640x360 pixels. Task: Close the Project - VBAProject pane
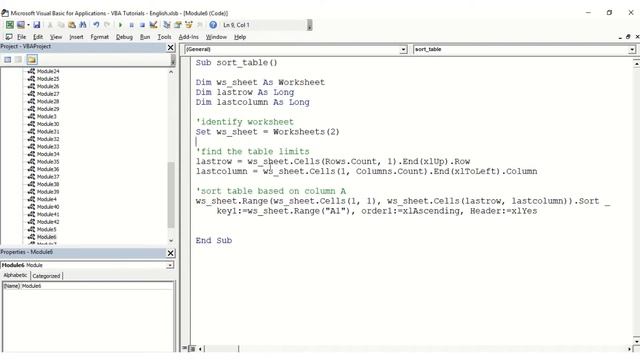171,48
